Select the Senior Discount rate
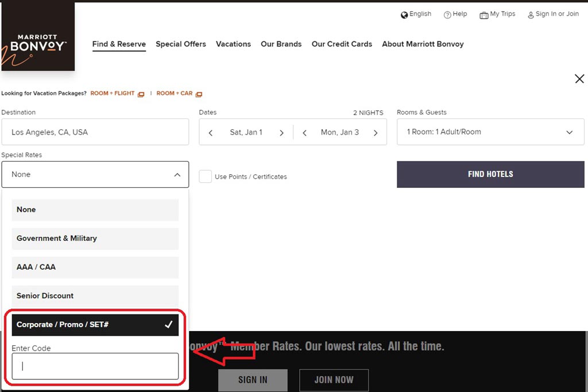This screenshot has width=588, height=392. (95, 296)
